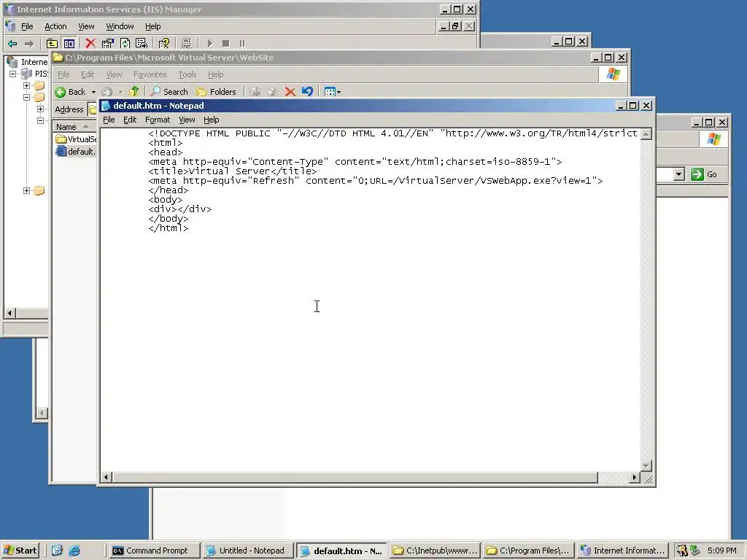This screenshot has height=560, width=747.
Task: Select the Internet root node in IIS tree
Action: click(x=28, y=62)
